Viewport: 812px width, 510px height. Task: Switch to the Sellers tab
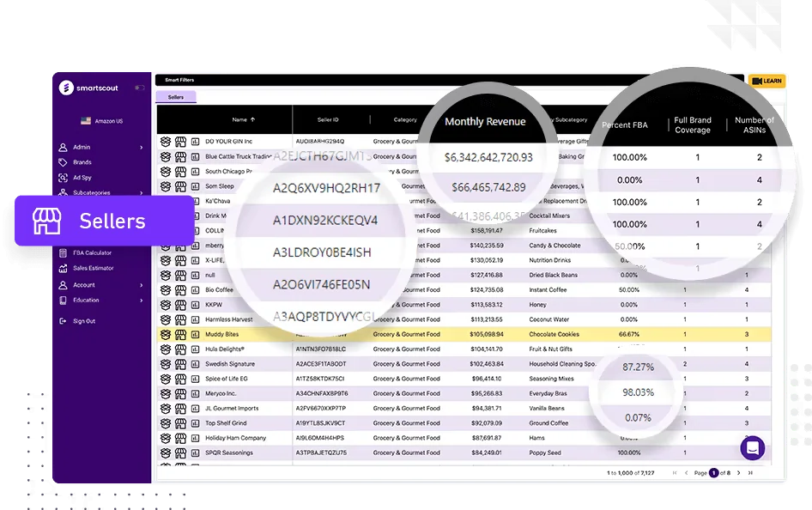[x=177, y=97]
